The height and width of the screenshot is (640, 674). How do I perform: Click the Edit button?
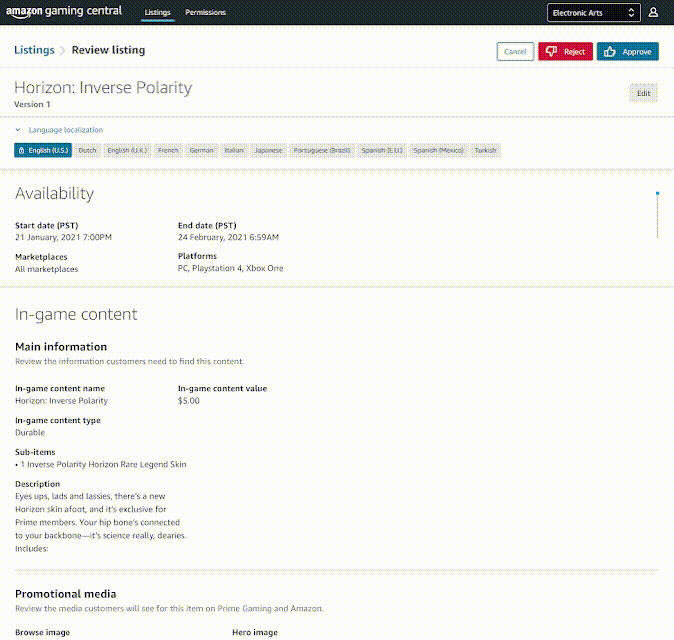643,93
